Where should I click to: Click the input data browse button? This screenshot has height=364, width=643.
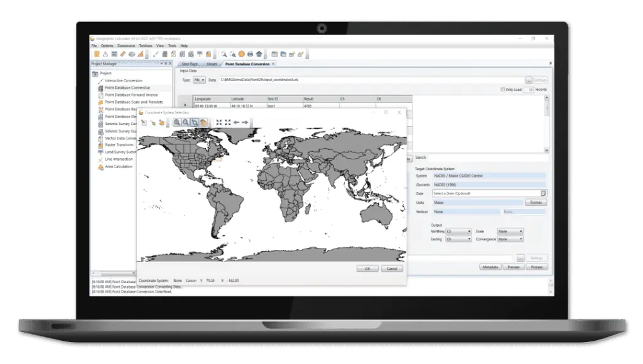(x=529, y=80)
